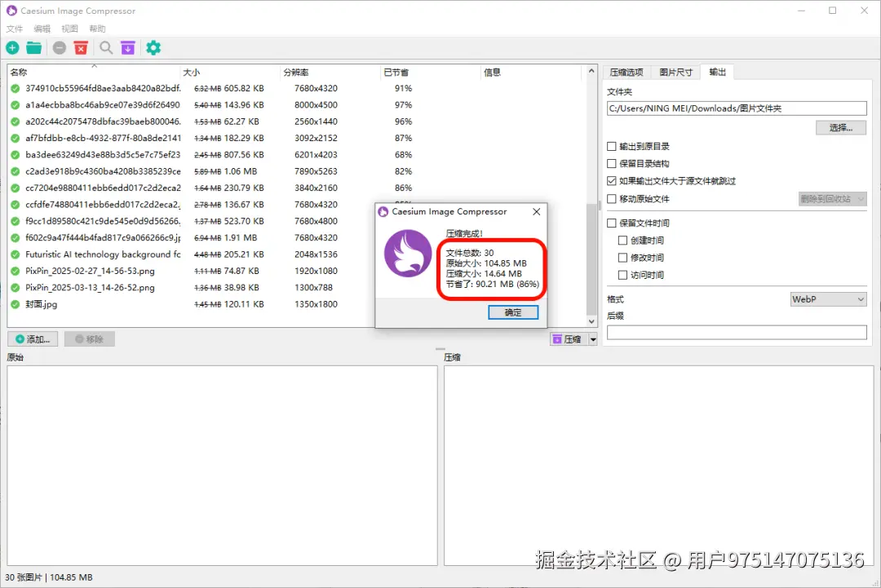Open settings with the gear icon
Image resolution: width=881 pixels, height=588 pixels.
tap(153, 48)
